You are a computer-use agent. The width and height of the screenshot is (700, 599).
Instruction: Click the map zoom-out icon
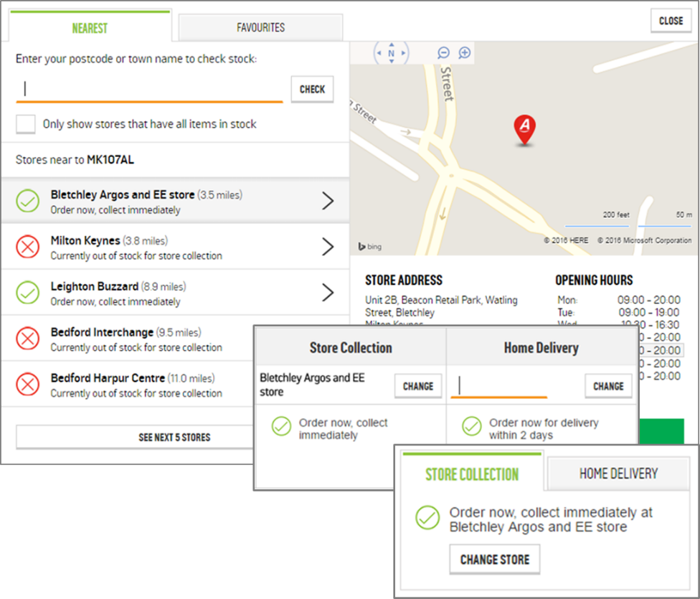443,52
